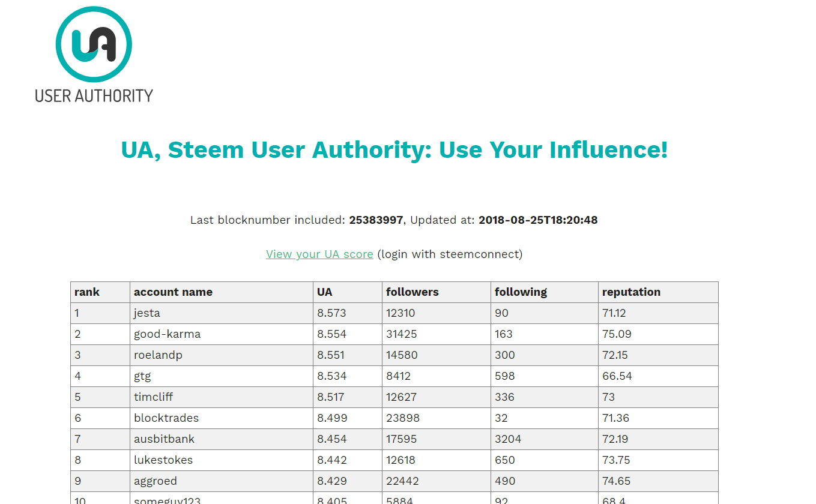Click reputation value 74.65
816x504 pixels.
617,481
